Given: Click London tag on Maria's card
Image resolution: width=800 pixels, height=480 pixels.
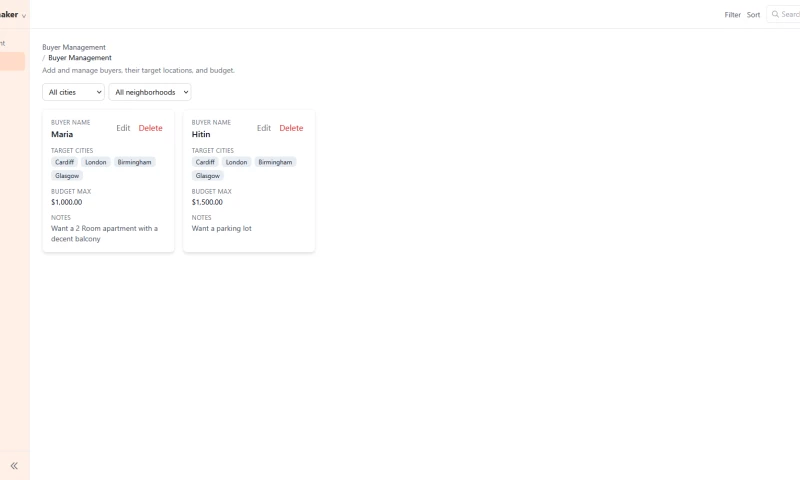Looking at the screenshot, I should (x=95, y=162).
